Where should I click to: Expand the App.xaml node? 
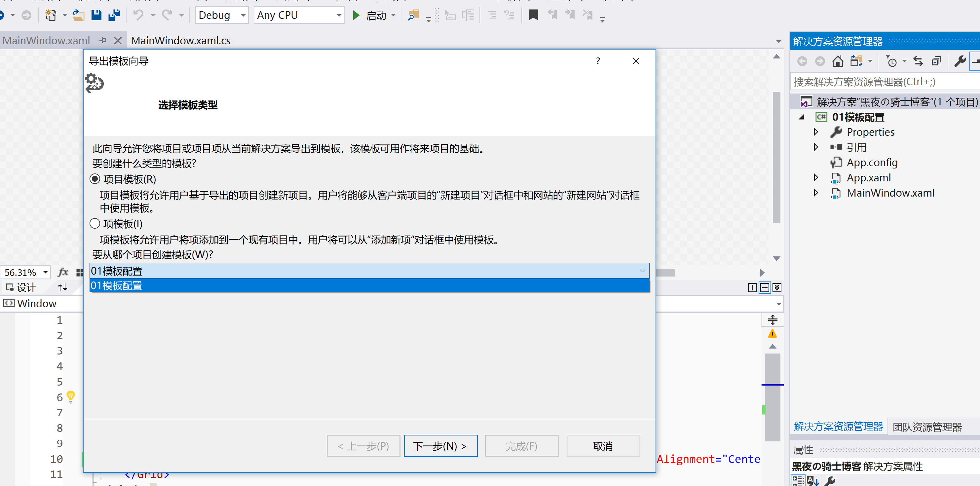(815, 178)
